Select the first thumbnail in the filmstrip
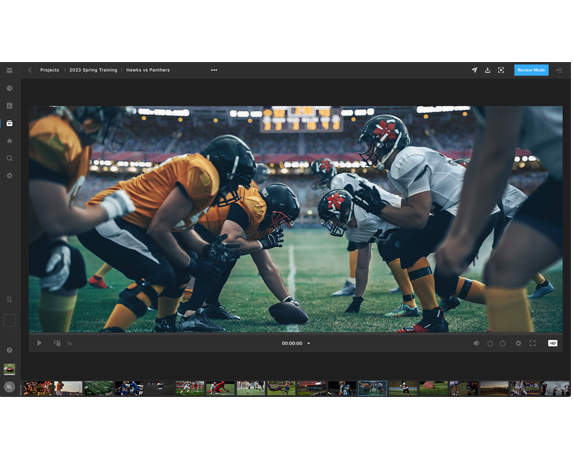The width and height of the screenshot is (573, 458). tap(38, 388)
